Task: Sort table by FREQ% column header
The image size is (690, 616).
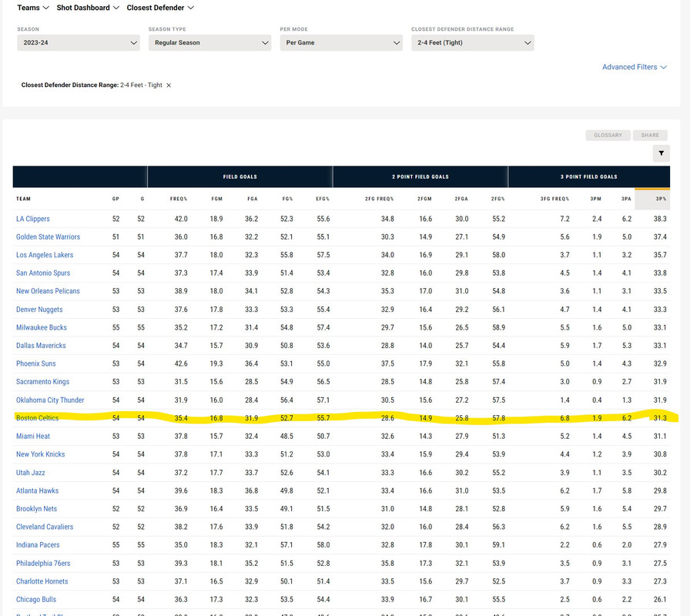Action: pyautogui.click(x=179, y=199)
